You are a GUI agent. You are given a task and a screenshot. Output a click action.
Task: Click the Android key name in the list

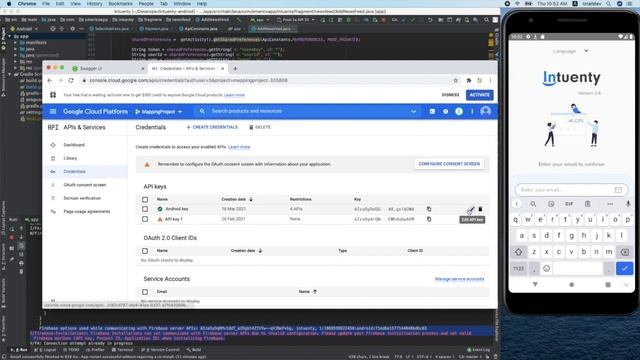(x=177, y=209)
